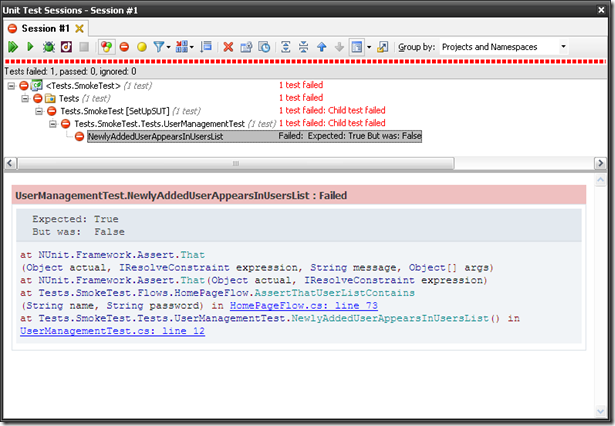
Task: Select the NewlyAddedUserAppearsInUsersList test row
Action: pyautogui.click(x=255, y=137)
